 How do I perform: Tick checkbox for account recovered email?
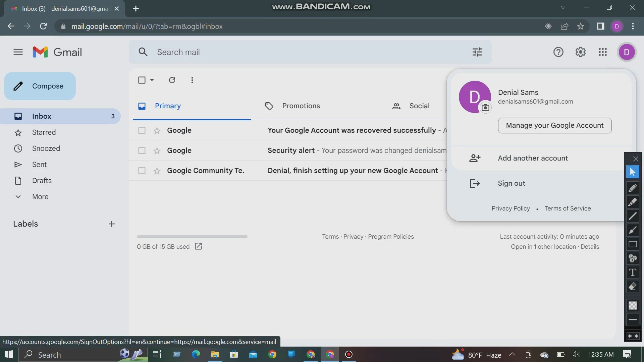142,130
